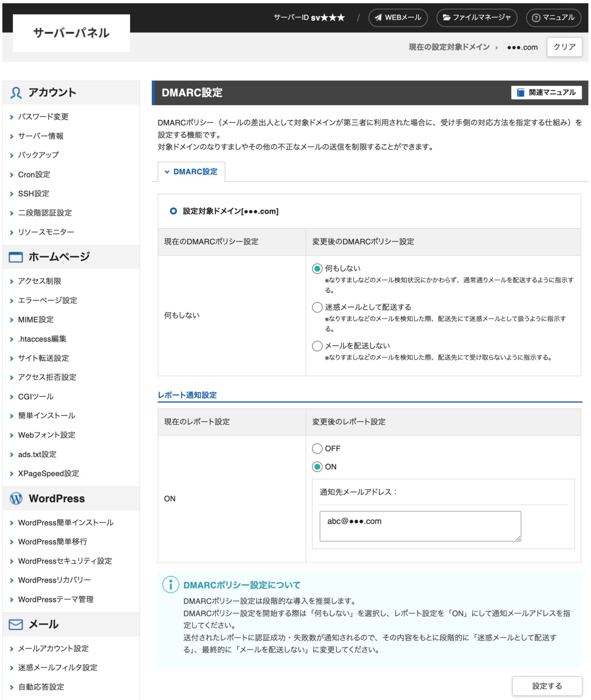591x700 pixels.
Task: Turn report setting ON
Action: 317,467
